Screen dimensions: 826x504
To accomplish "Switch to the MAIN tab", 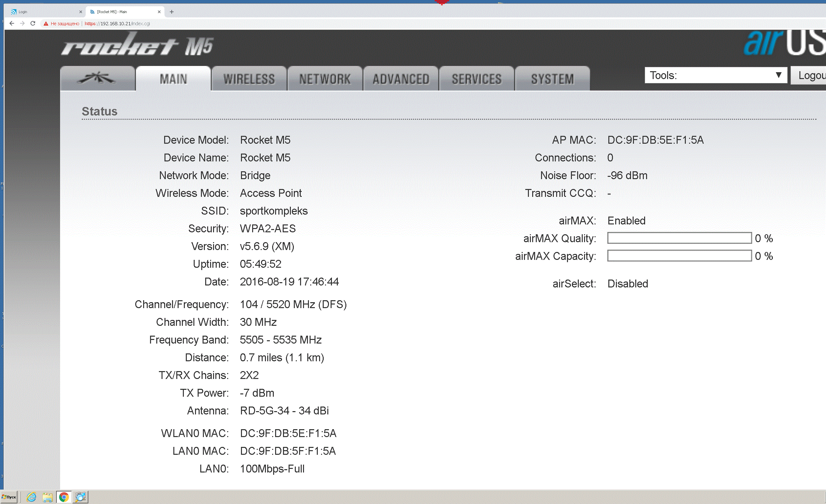I will (173, 79).
